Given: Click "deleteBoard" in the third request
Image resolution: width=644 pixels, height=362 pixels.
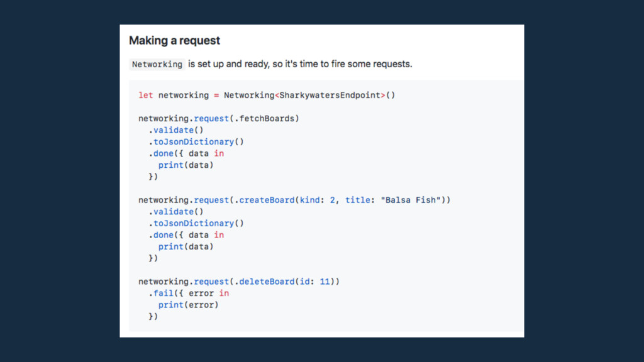Looking at the screenshot, I should (267, 282).
